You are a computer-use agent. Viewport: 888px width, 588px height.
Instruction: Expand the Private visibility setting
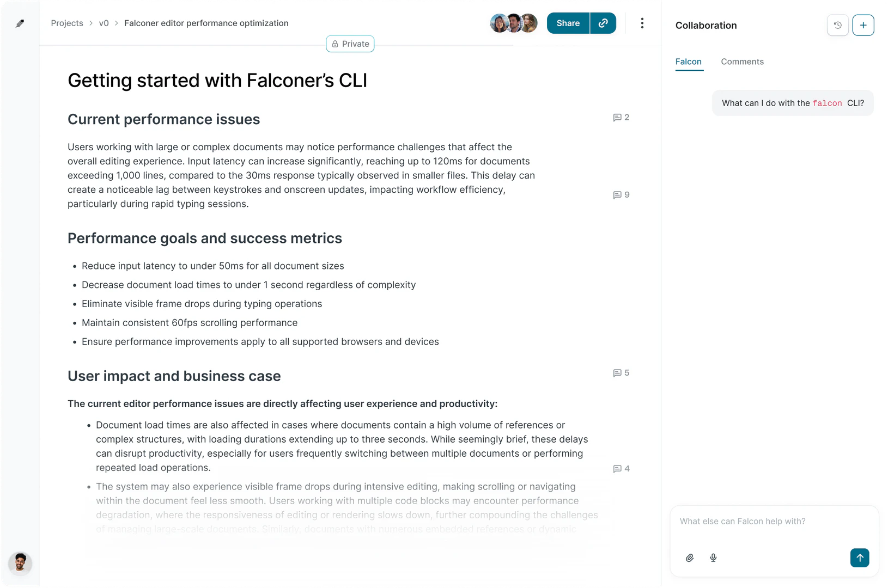coord(350,44)
